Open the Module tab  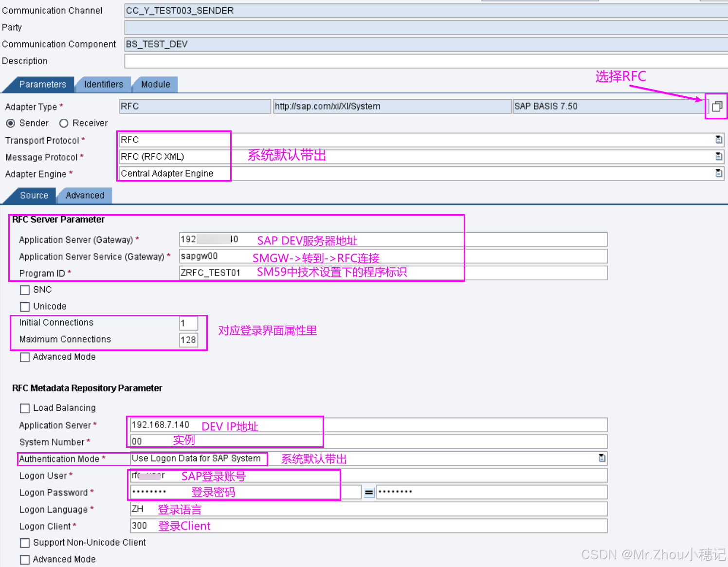click(x=155, y=84)
